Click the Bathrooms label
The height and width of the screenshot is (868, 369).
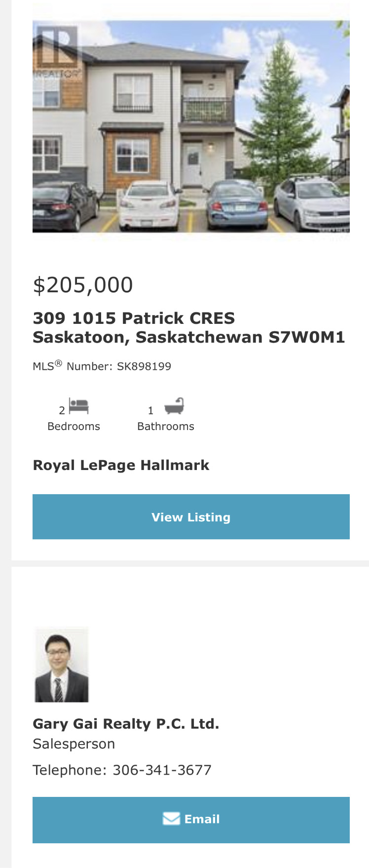(165, 426)
